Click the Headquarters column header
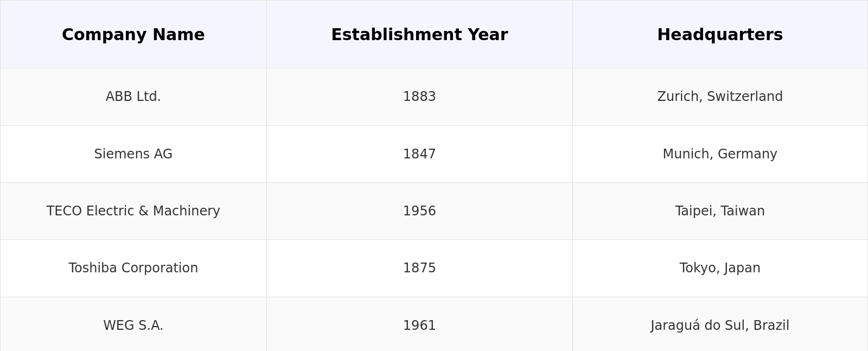The image size is (868, 351). [720, 35]
